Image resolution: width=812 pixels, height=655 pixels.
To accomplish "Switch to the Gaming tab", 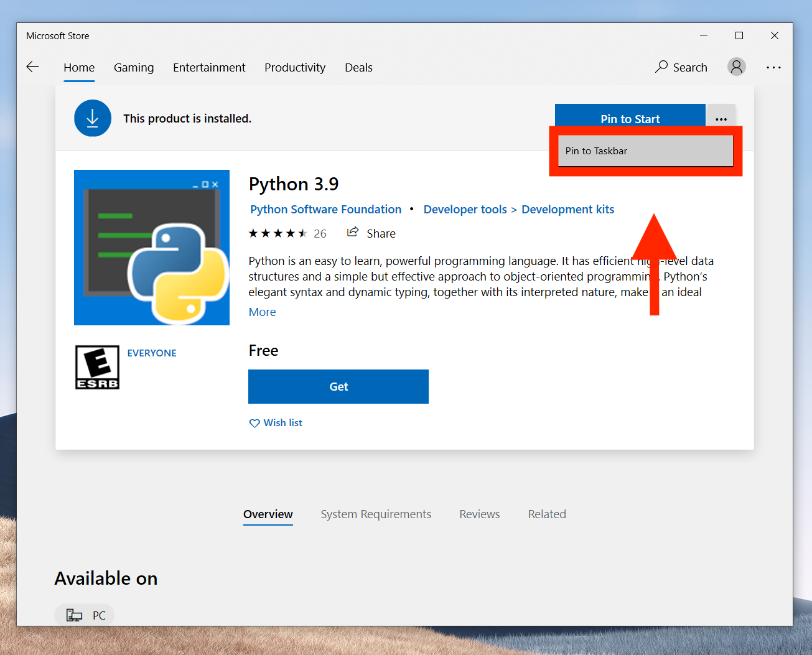I will tap(134, 67).
